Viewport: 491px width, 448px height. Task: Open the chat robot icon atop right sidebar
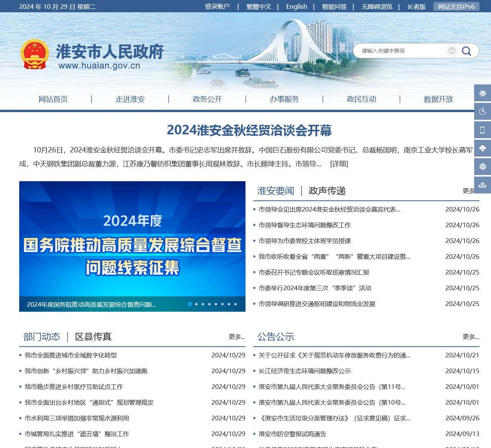[482, 93]
